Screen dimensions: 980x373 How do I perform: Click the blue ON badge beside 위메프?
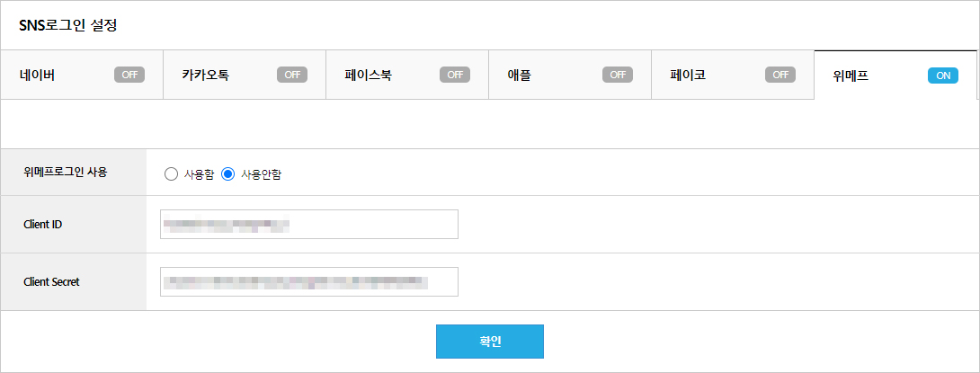(x=942, y=75)
